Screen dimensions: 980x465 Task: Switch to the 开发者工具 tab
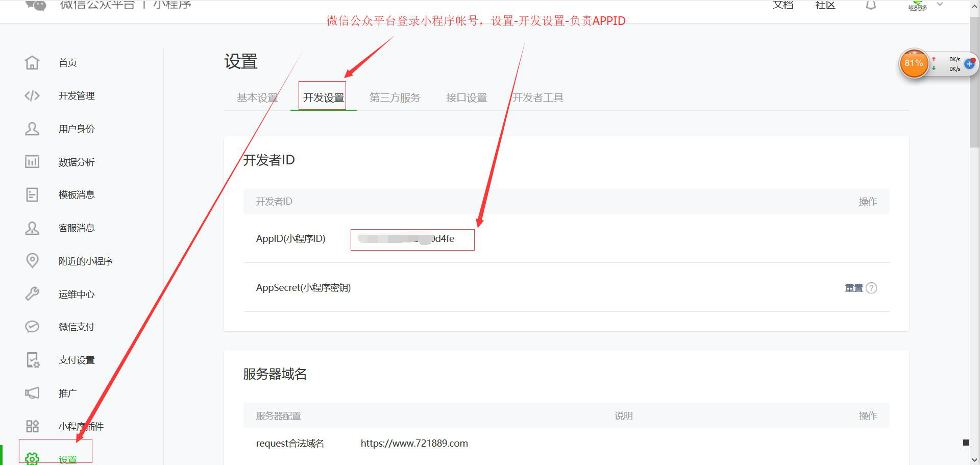tap(538, 97)
